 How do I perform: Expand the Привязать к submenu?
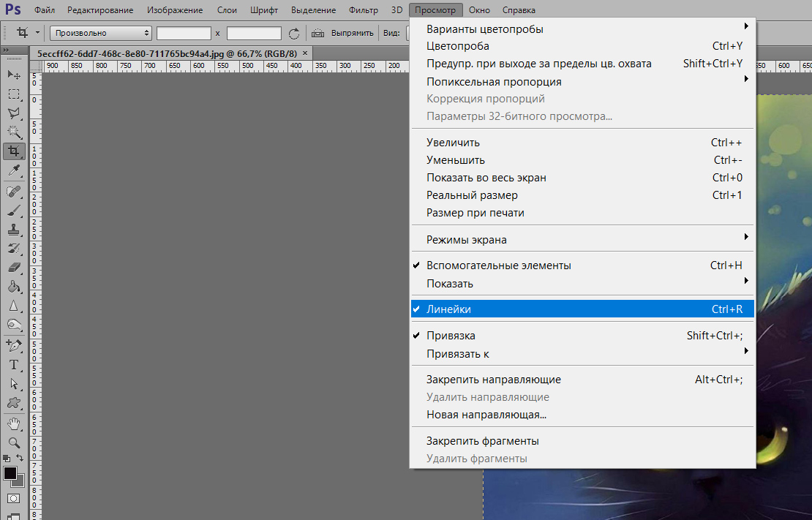point(457,354)
